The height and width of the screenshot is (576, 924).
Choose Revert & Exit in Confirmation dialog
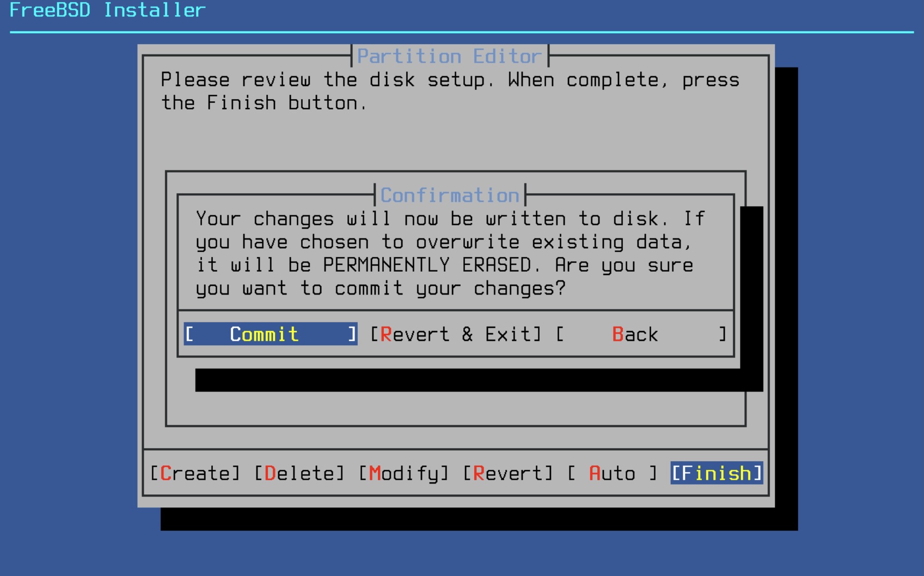[x=456, y=334]
